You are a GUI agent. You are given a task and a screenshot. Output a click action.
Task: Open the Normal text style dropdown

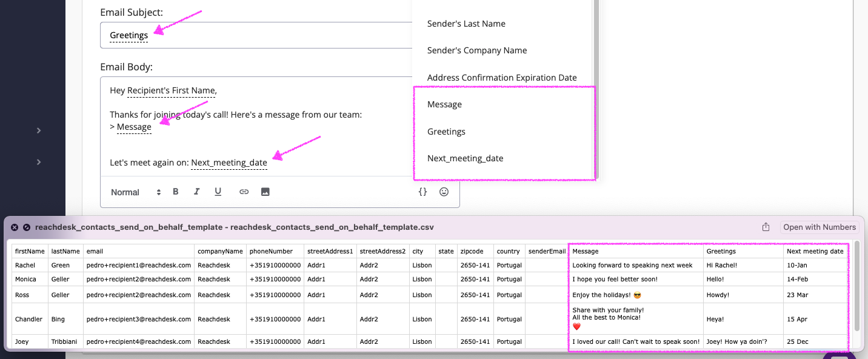click(136, 192)
